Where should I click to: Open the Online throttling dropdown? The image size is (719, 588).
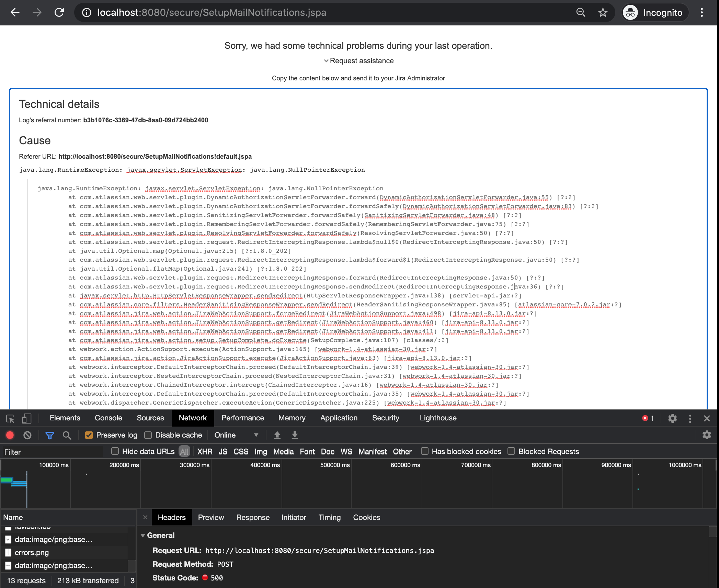click(236, 435)
